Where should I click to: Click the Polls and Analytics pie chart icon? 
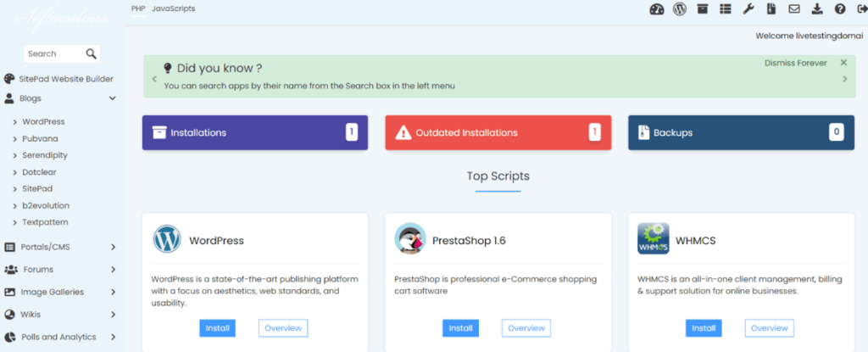9,337
